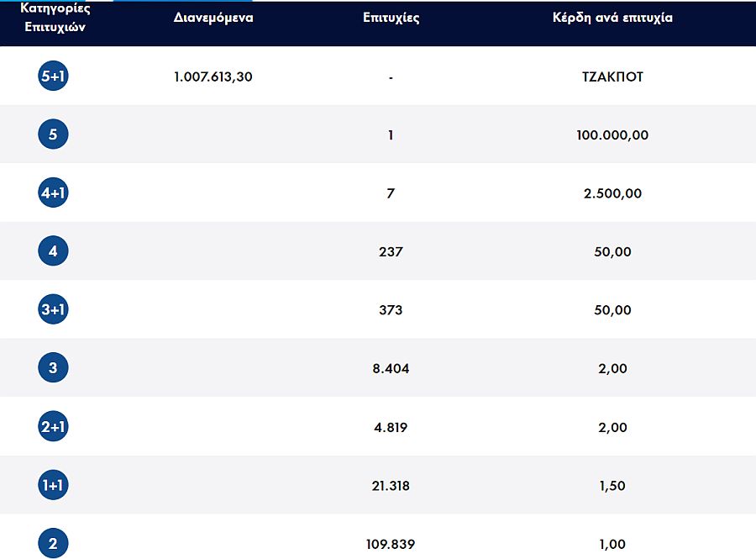Click the 3+1 category badge
756x559 pixels.
pos(53,310)
